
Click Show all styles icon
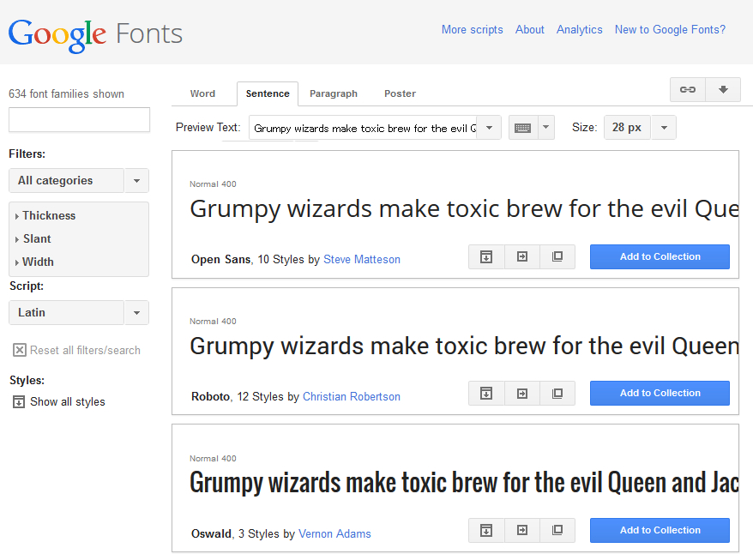tap(19, 401)
